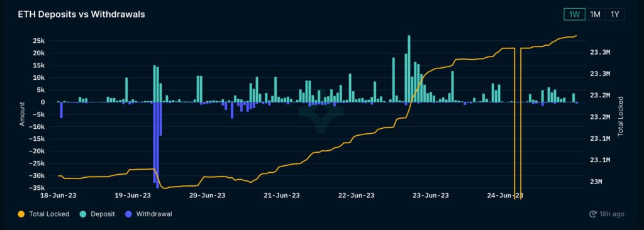
Task: Click the chart title ETH Deposits vs Withdrawals
Action: point(81,14)
